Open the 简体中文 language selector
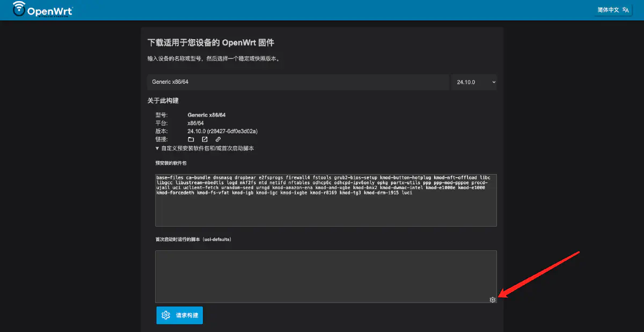Screen dimensions: 644x332 tap(613, 10)
